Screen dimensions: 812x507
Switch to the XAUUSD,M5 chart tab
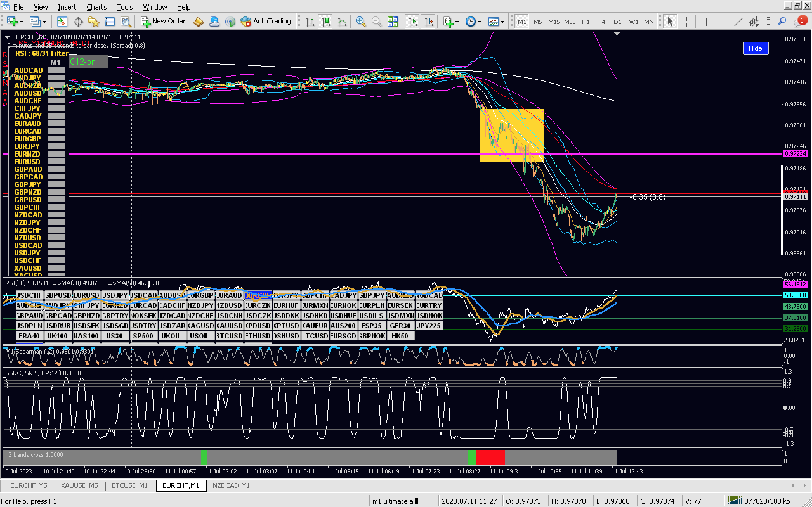(x=80, y=485)
